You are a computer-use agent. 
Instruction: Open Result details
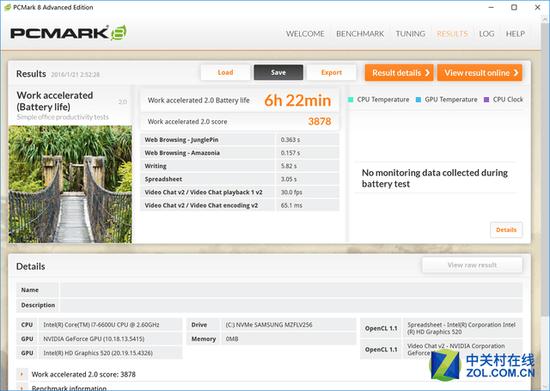399,73
